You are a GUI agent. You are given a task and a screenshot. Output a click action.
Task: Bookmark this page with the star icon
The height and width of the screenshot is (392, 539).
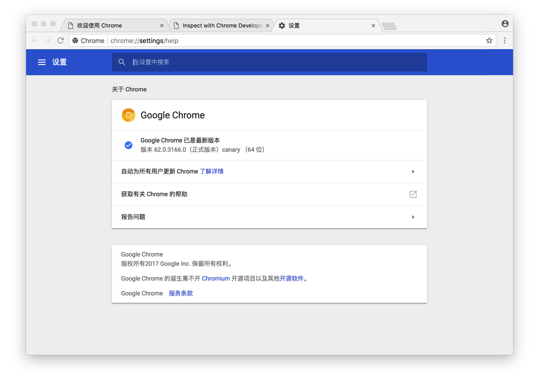coord(489,40)
